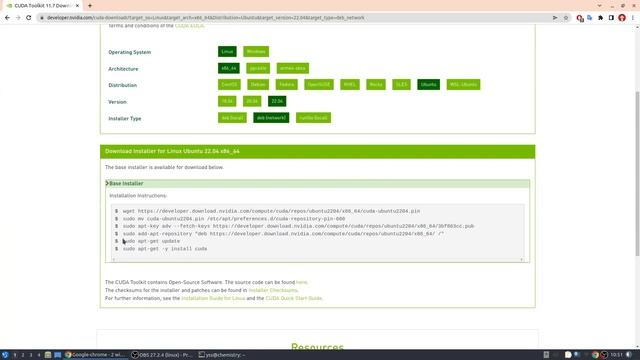This screenshot has height=360, width=640.
Task: Select Windows operating system
Action: (x=256, y=52)
